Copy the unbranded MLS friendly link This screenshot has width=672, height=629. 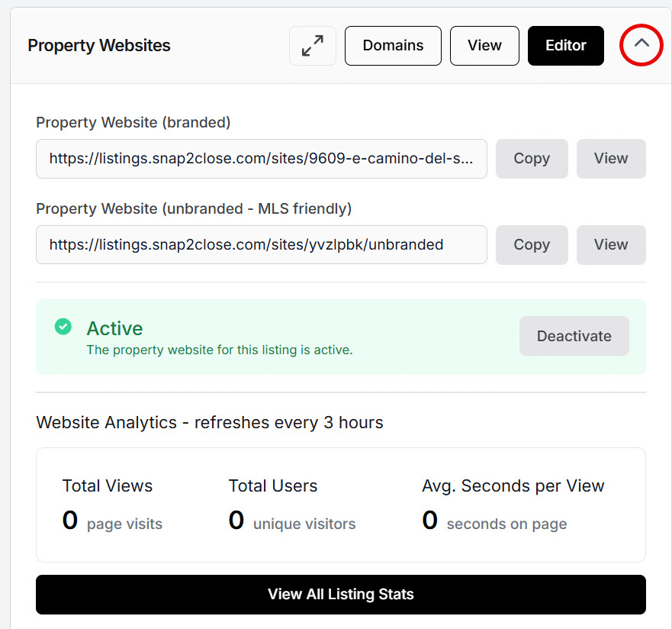pos(531,245)
